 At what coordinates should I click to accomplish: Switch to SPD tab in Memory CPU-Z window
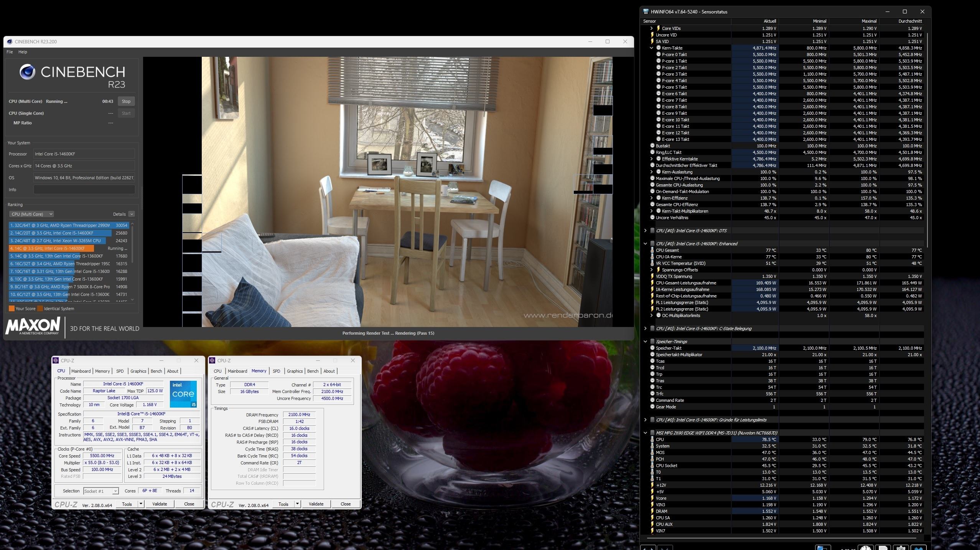coord(276,371)
